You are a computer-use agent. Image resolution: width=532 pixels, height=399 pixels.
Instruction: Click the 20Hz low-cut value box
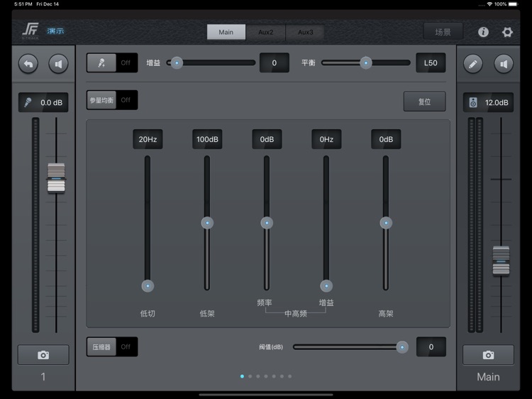(148, 139)
